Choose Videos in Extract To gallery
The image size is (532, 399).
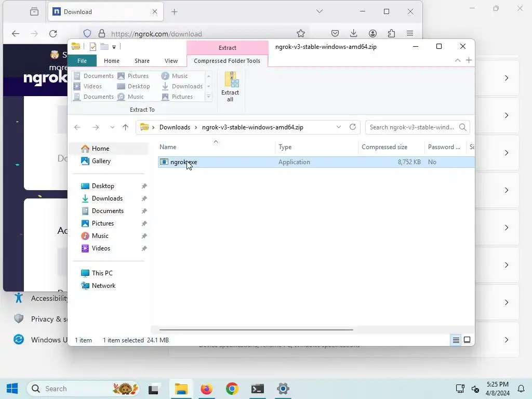[x=88, y=86]
